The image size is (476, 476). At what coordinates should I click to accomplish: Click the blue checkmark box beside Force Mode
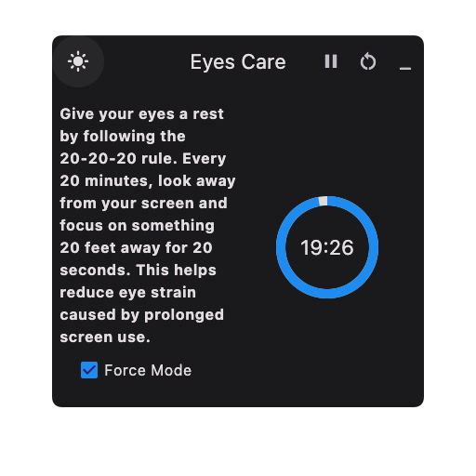[x=89, y=370]
